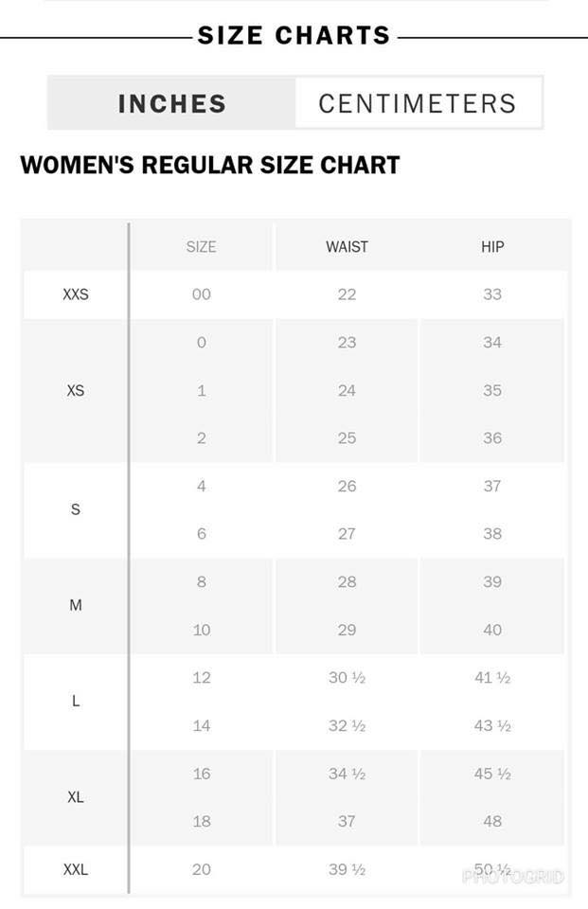Click the WAIST column header
Viewport: 588px width, 909px height.
[347, 246]
